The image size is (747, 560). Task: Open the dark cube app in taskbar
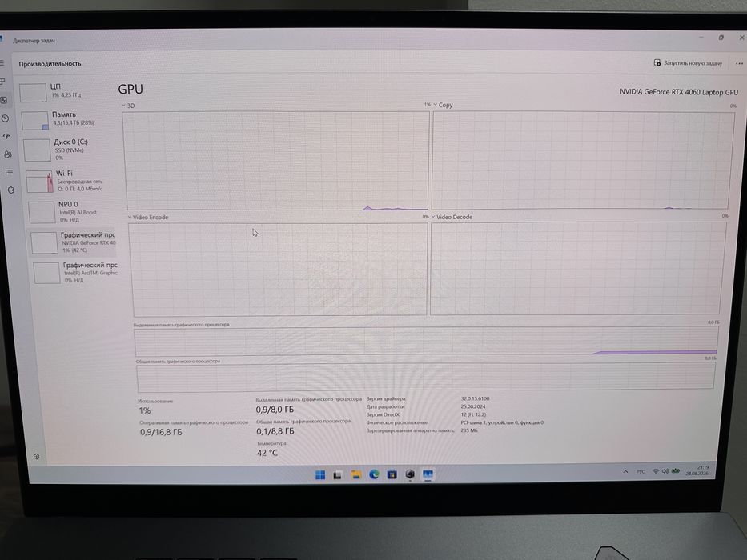coord(410,474)
